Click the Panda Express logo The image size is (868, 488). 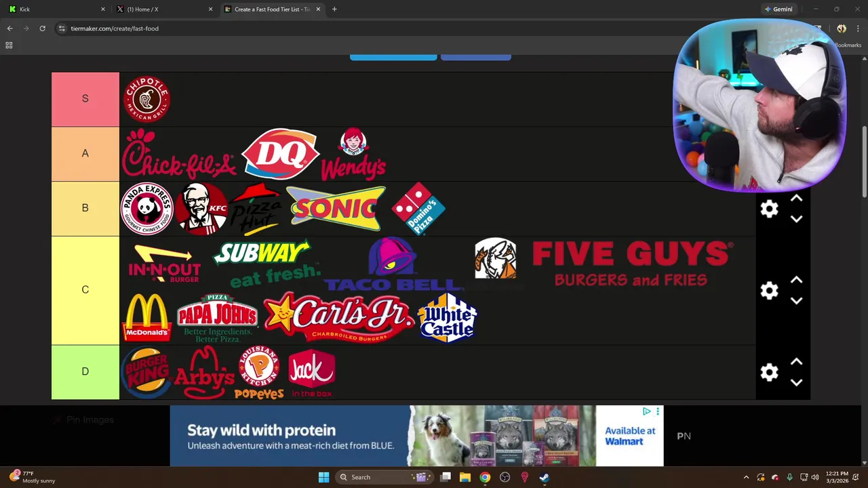click(x=147, y=208)
